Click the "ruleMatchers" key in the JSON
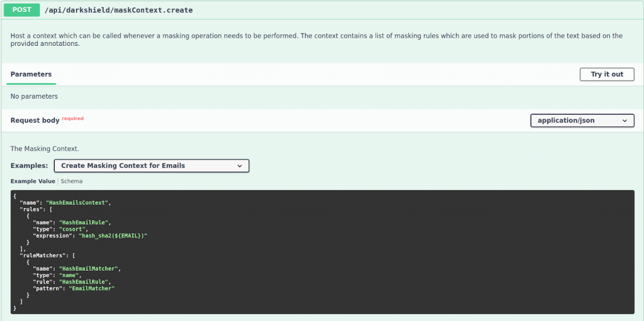 (x=44, y=255)
